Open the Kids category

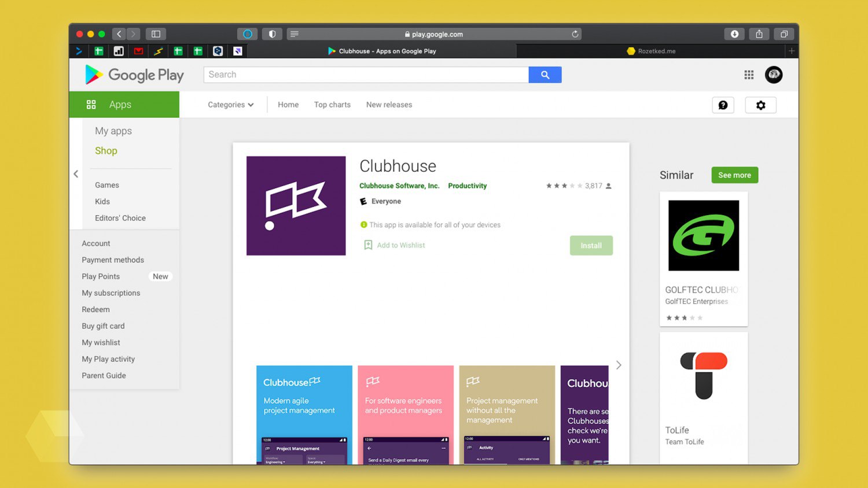(102, 201)
